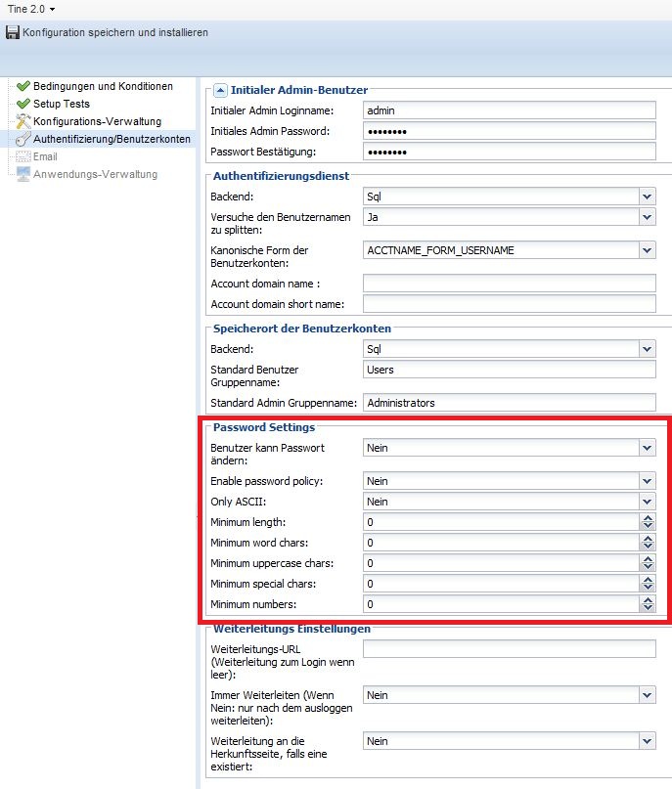Select Setup Tests in the navigation tree
672x789 pixels.
tap(61, 104)
